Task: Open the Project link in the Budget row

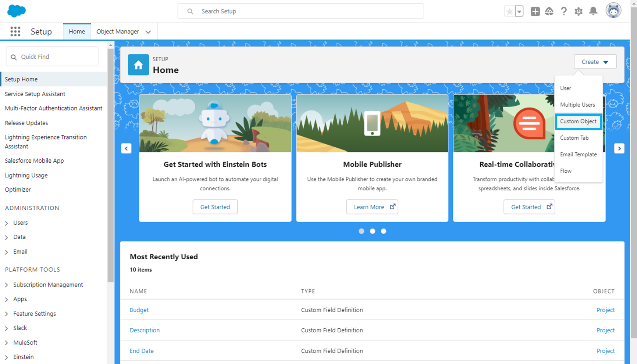Action: point(605,310)
